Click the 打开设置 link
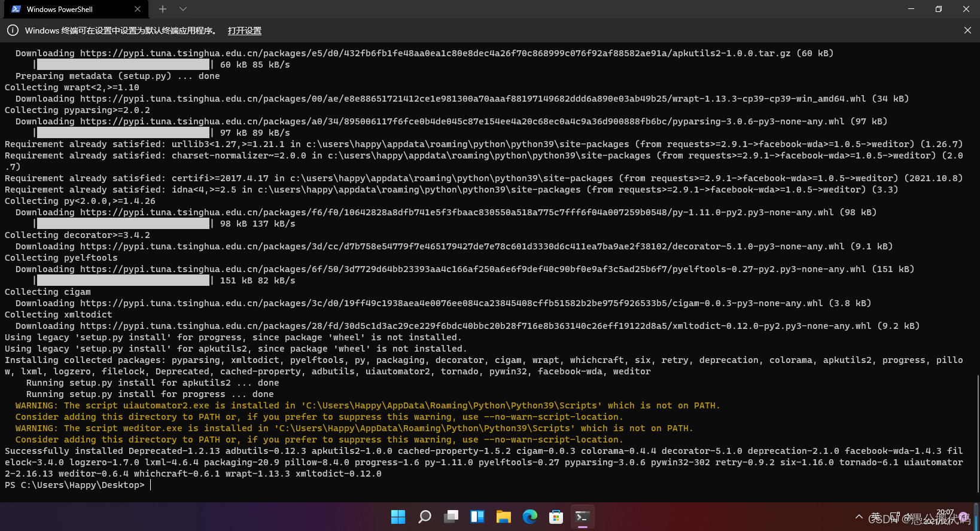This screenshot has width=980, height=531. 245,30
